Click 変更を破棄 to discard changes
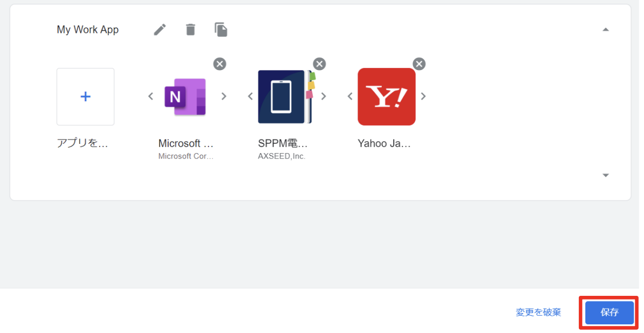 click(538, 313)
